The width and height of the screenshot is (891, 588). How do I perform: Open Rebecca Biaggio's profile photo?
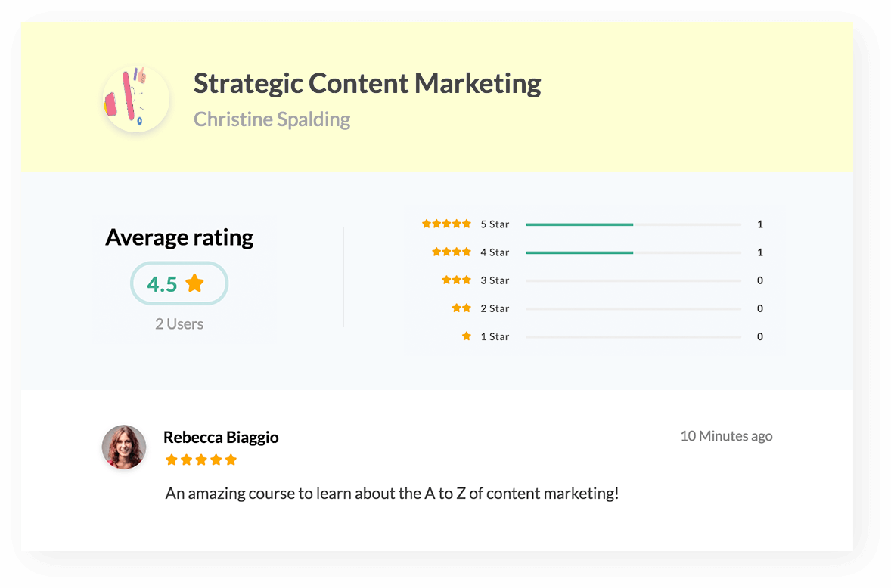point(124,447)
